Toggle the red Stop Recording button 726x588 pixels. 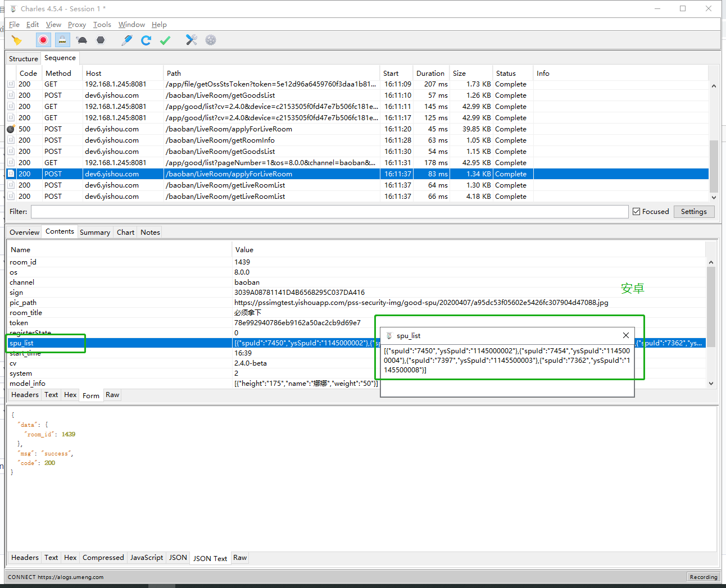click(43, 40)
